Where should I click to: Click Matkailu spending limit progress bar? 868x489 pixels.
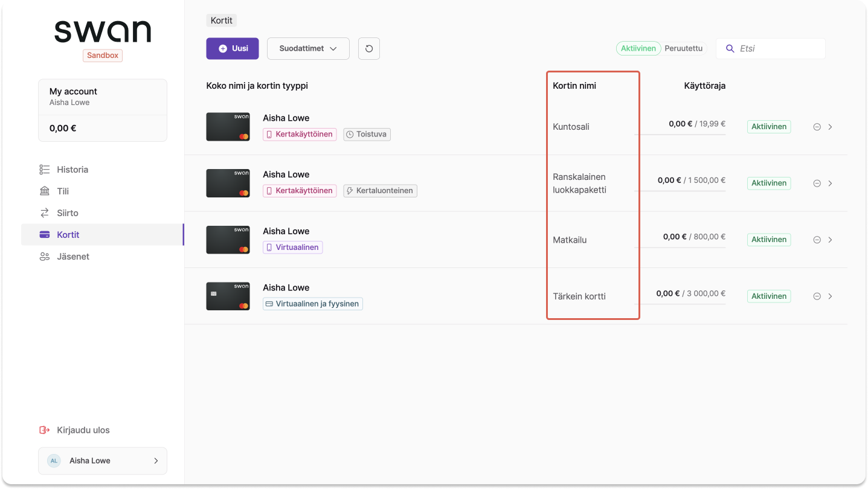pyautogui.click(x=680, y=247)
